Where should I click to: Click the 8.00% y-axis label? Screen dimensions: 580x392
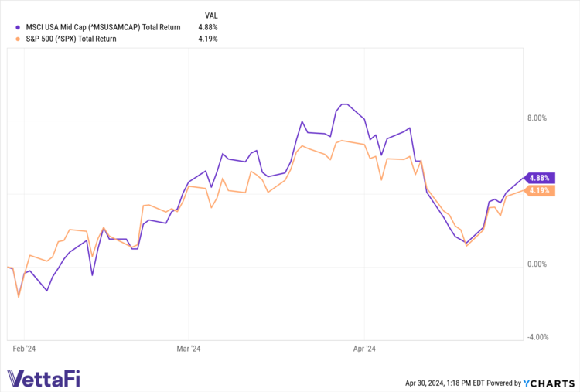point(537,118)
